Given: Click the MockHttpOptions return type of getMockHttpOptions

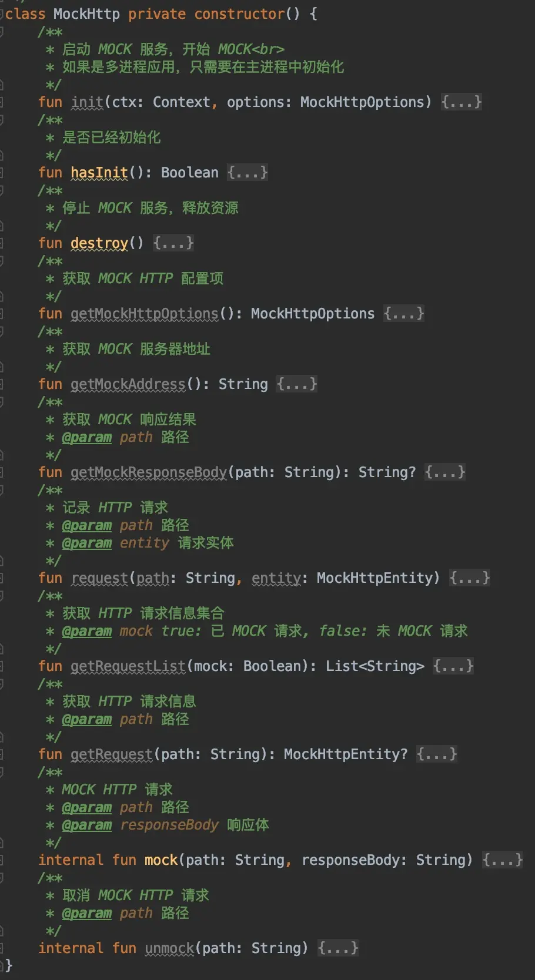Looking at the screenshot, I should point(313,314).
